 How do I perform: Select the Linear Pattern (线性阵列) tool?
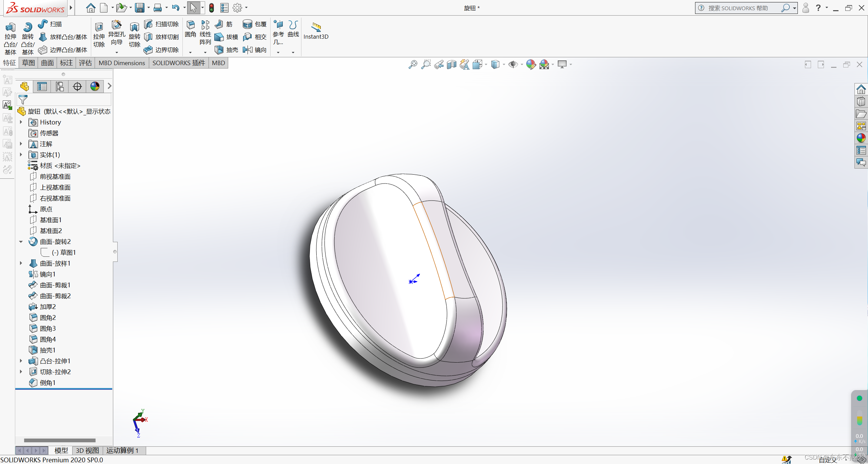pos(205,33)
